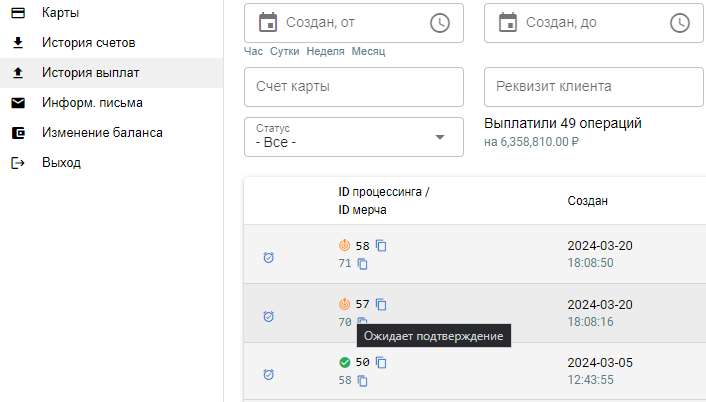Copy processing ID 58
The width and height of the screenshot is (706, 402).
click(381, 246)
